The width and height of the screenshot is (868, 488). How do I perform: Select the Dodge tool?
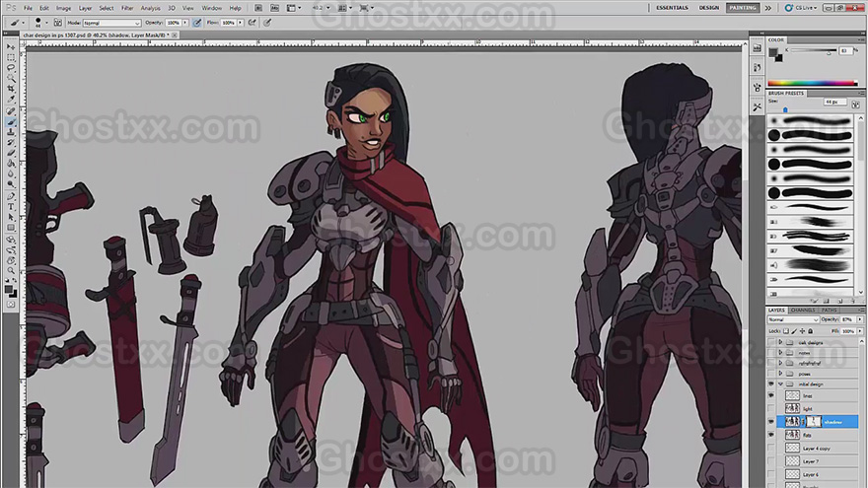click(x=11, y=184)
